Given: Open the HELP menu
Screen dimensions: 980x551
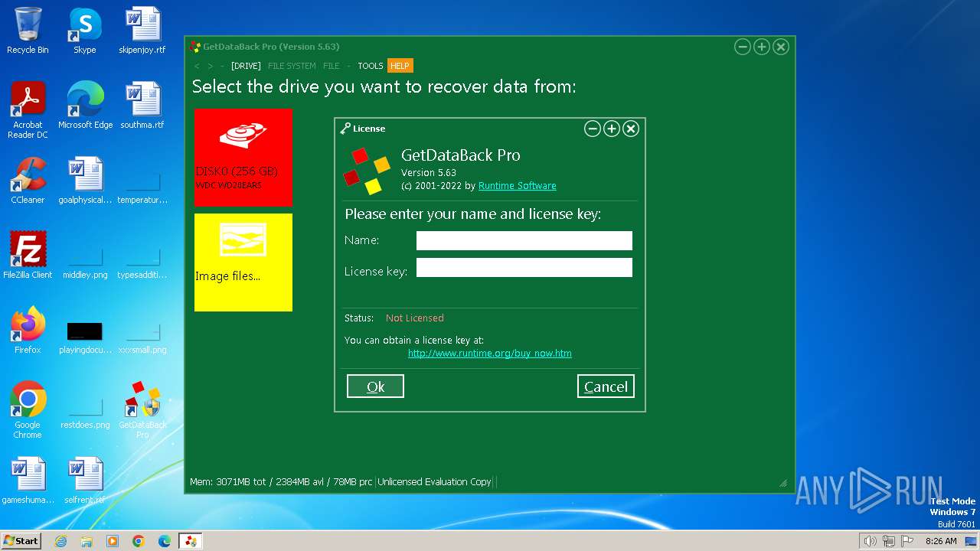Looking at the screenshot, I should tap(400, 66).
